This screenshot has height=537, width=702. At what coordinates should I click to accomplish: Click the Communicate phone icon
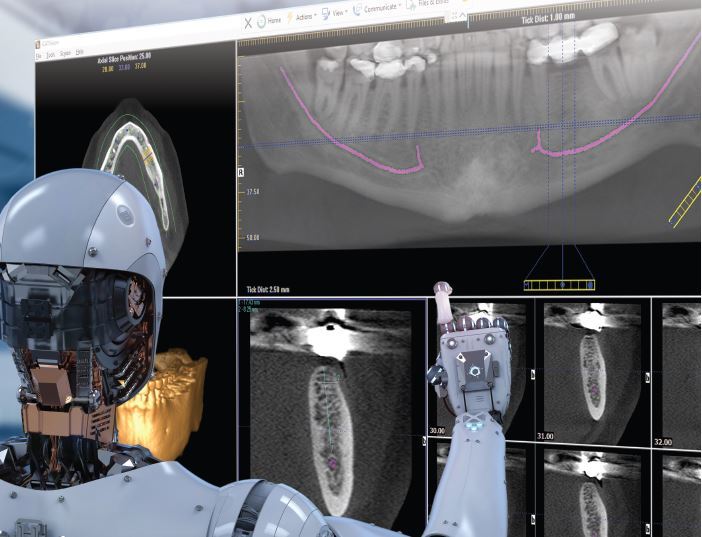(x=357, y=10)
